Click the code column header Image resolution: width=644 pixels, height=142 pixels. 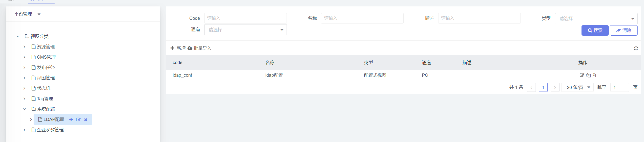coord(178,63)
